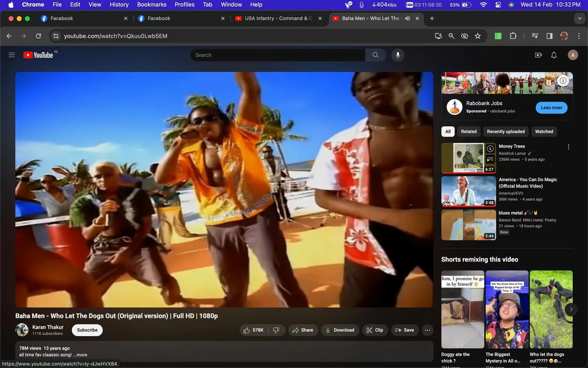Select the Related filter chip
Image resolution: width=588 pixels, height=368 pixels.
pos(469,131)
